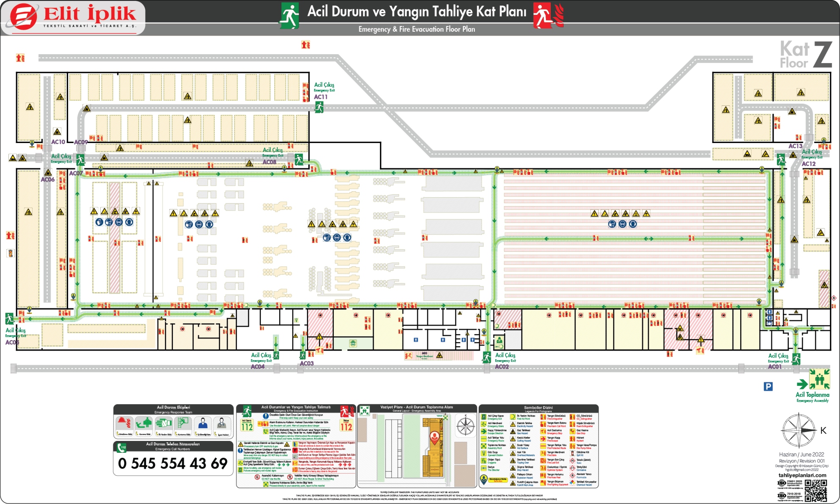Click the green running-man exit icon in header
The height and width of the screenshot is (504, 840).
289,16
